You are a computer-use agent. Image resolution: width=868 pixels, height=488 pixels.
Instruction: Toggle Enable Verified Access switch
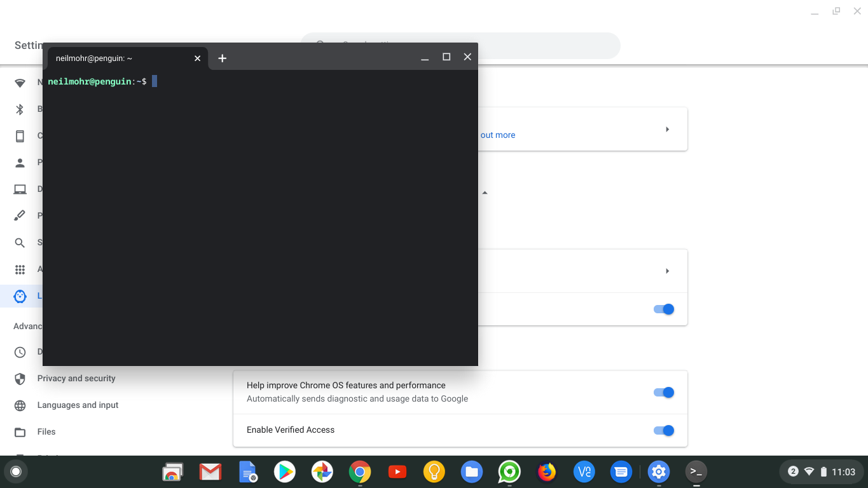click(663, 431)
